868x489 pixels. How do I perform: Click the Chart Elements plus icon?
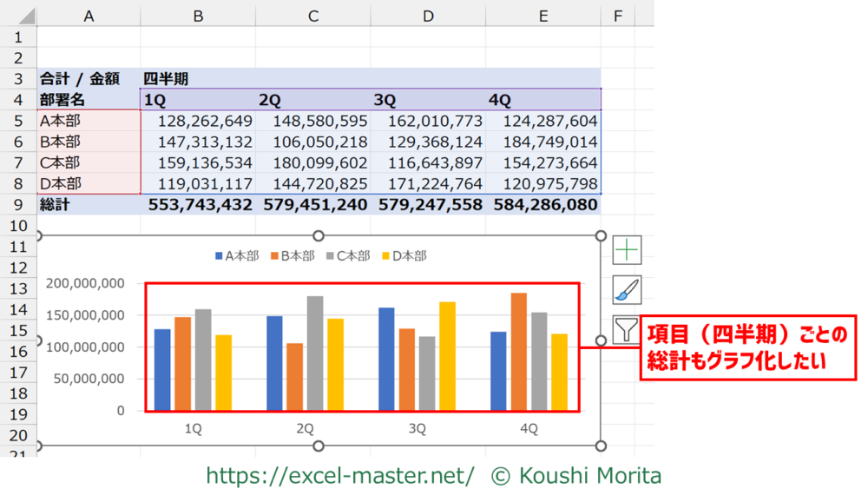[x=627, y=250]
